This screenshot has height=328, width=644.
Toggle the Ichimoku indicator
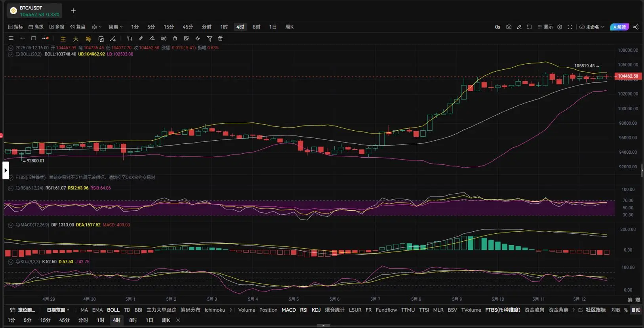[215, 310]
